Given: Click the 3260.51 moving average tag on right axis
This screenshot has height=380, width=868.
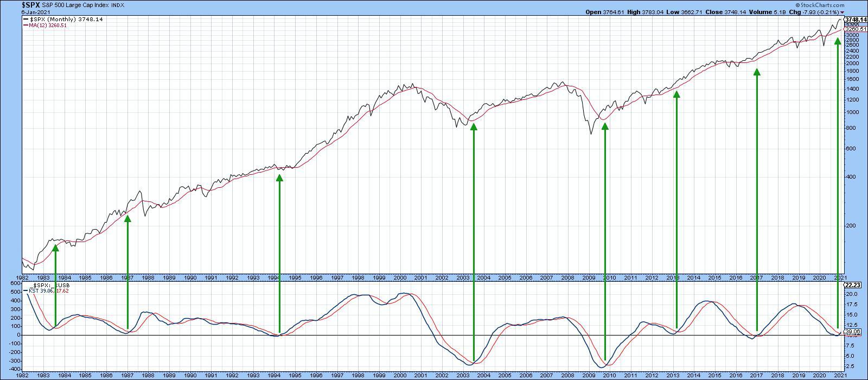Looking at the screenshot, I should (x=856, y=29).
